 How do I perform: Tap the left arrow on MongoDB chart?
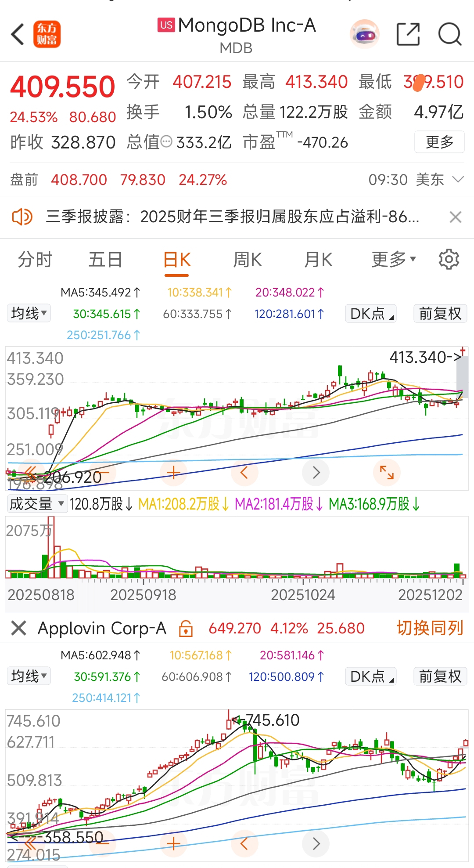click(244, 473)
